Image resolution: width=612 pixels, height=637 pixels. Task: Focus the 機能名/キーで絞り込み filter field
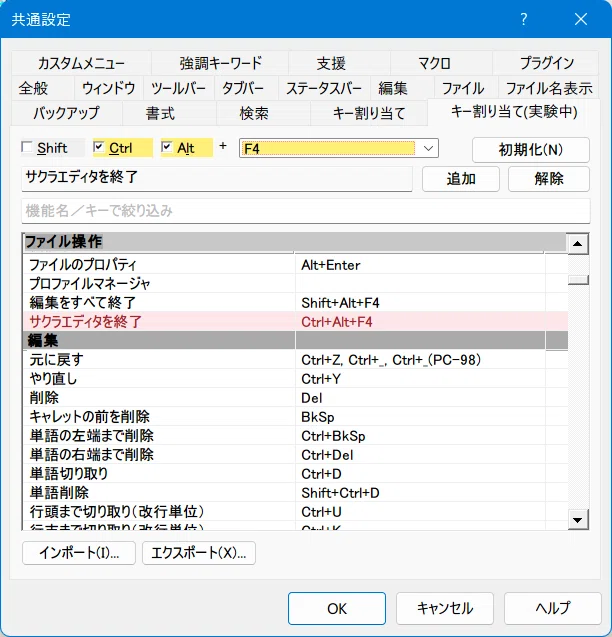pyautogui.click(x=306, y=211)
